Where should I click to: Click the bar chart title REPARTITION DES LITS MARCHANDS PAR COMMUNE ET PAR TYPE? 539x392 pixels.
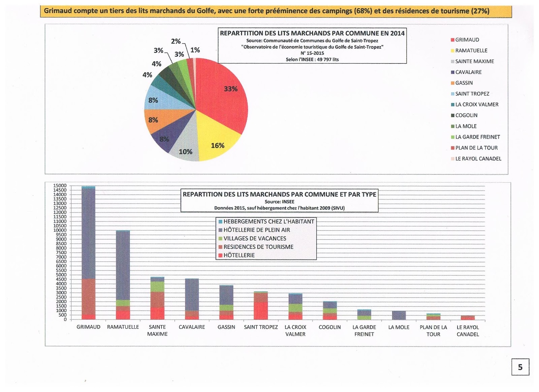pyautogui.click(x=279, y=194)
